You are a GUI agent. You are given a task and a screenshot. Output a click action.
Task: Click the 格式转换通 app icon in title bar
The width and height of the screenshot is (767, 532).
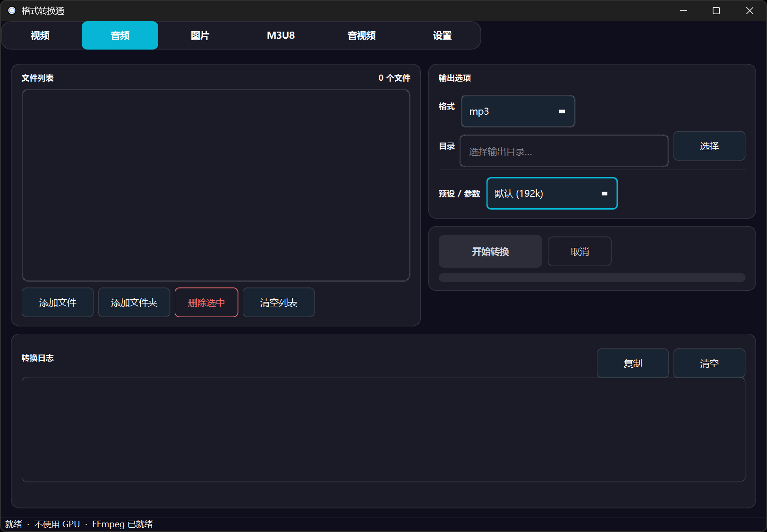[x=12, y=10]
